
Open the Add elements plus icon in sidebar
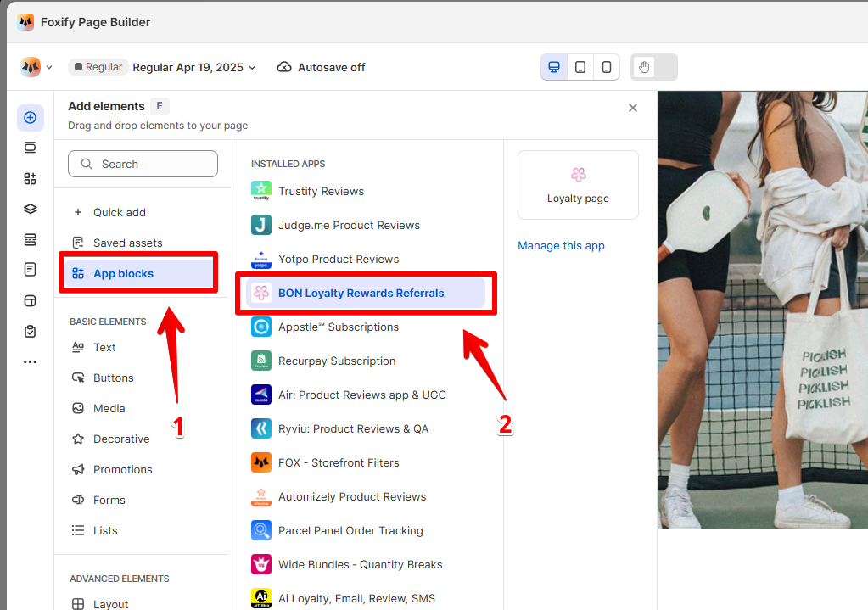(x=31, y=117)
